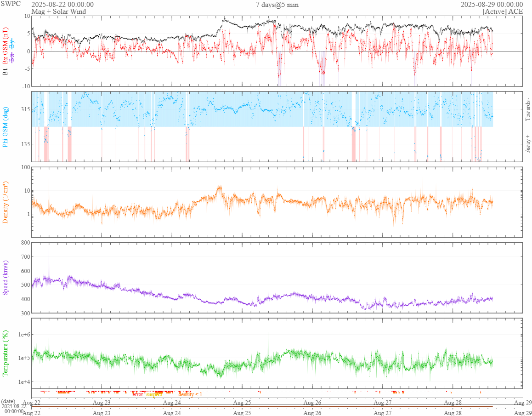Screen dimensions: 532x416
Task: Click the SWPC label in top corner
Action: pyautogui.click(x=11, y=4)
